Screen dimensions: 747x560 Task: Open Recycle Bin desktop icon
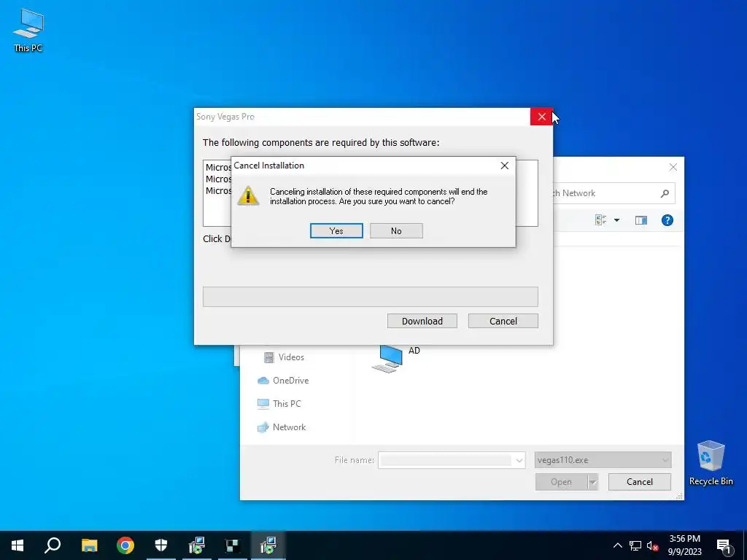(711, 463)
